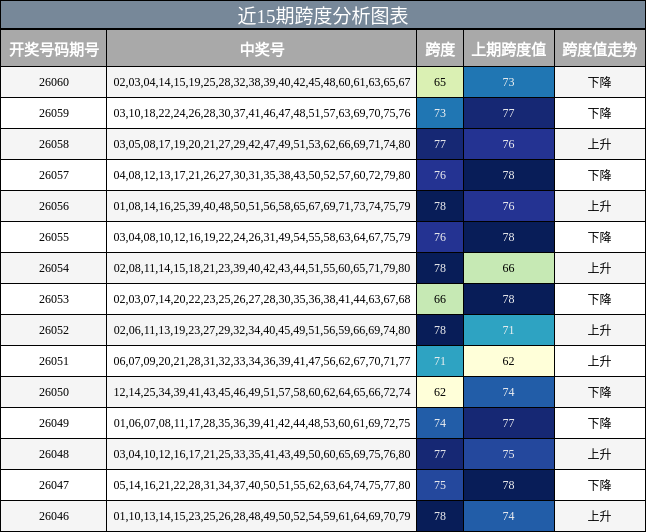Select previous span 71 in row 26052

tap(509, 330)
